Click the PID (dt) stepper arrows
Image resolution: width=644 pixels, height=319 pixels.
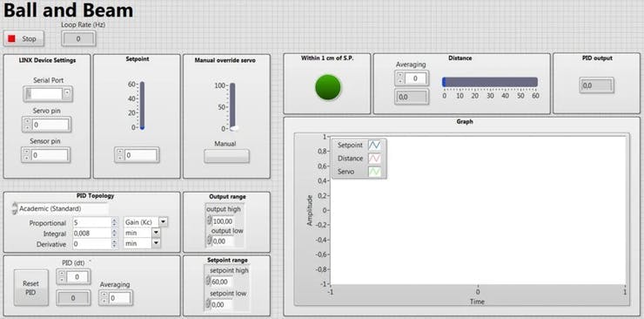coord(61,277)
